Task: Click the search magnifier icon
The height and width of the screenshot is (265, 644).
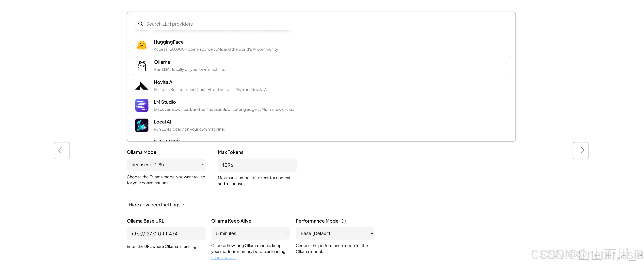Action: pos(141,24)
